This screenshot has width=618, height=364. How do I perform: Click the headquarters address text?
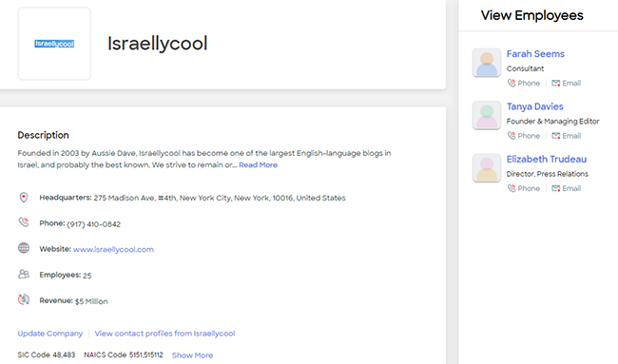pyautogui.click(x=220, y=198)
